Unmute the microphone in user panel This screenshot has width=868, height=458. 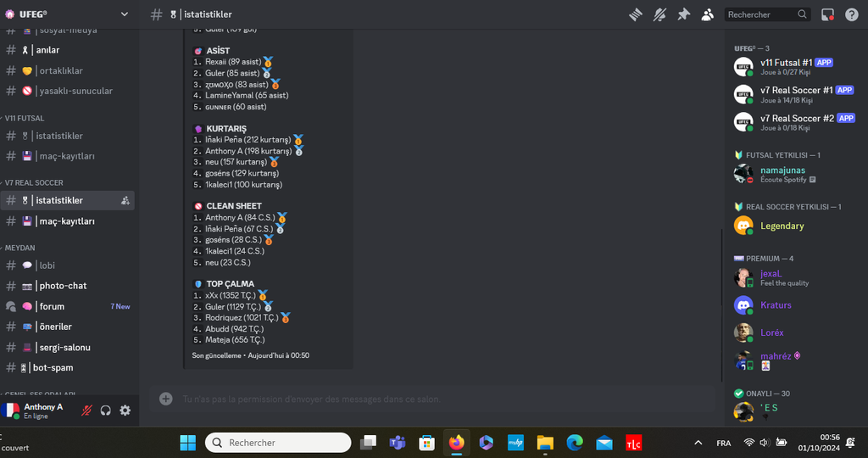click(x=86, y=411)
